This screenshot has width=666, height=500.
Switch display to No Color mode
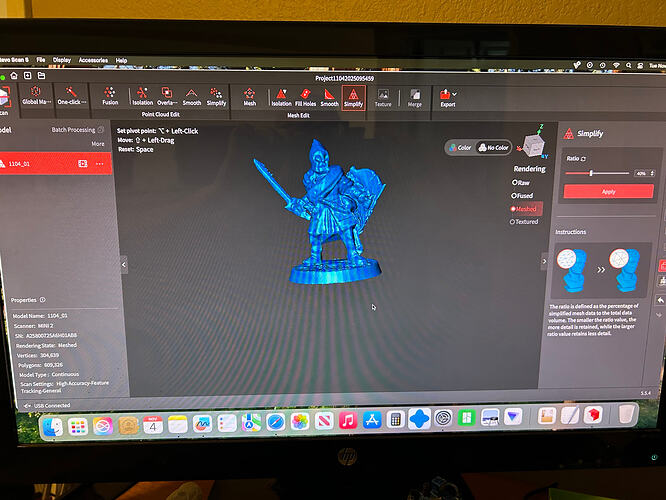493,148
